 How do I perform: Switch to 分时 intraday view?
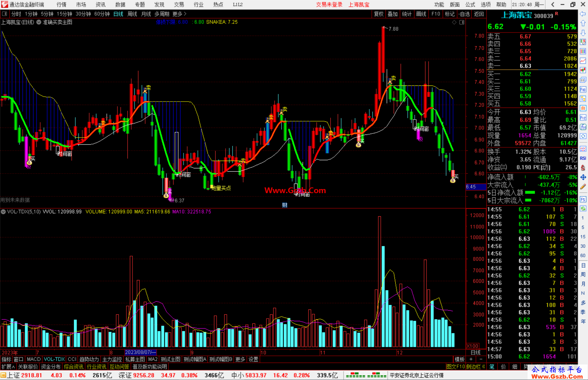[16, 14]
